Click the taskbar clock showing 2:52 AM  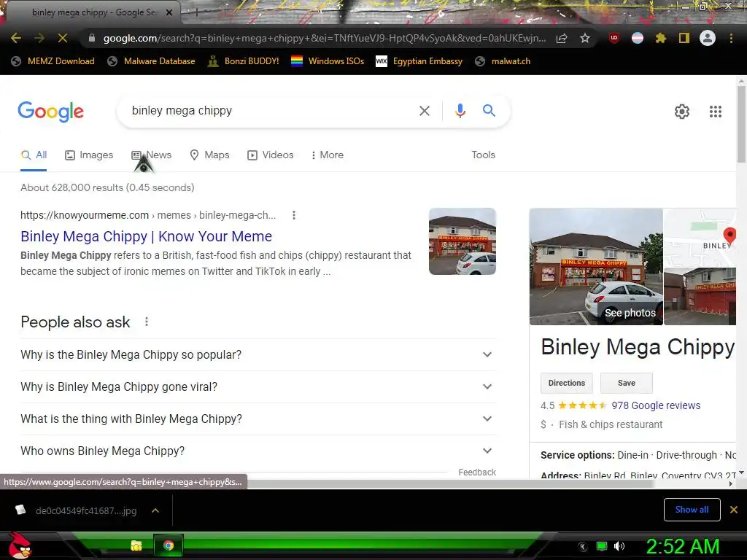click(x=682, y=546)
